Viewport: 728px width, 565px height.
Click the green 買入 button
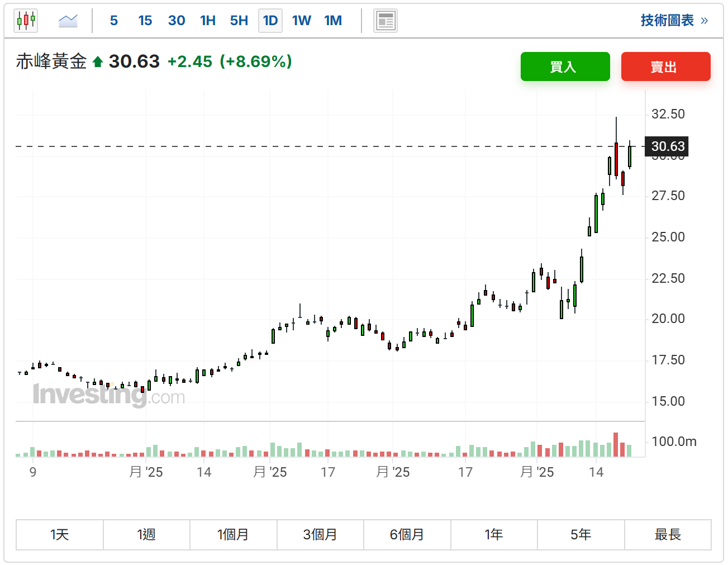coord(565,67)
